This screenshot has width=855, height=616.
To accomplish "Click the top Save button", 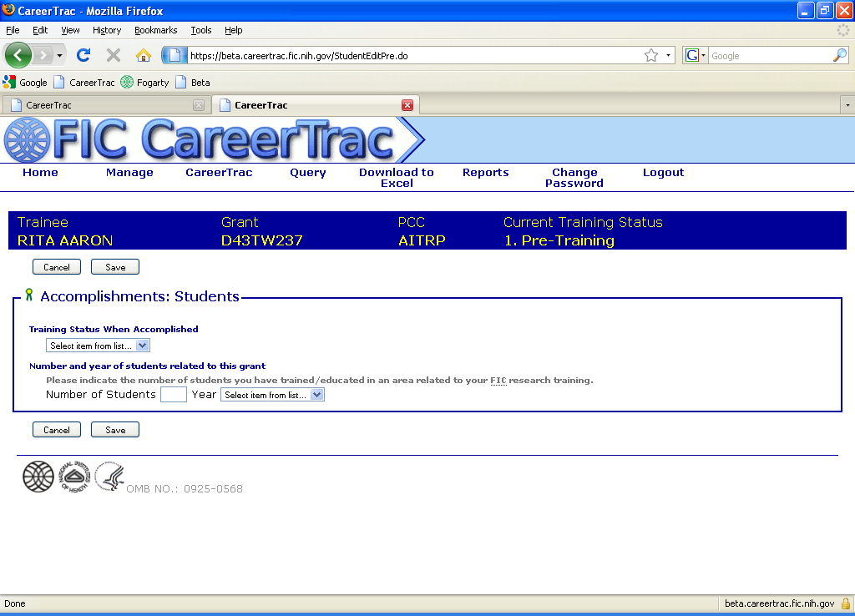I will coord(115,267).
